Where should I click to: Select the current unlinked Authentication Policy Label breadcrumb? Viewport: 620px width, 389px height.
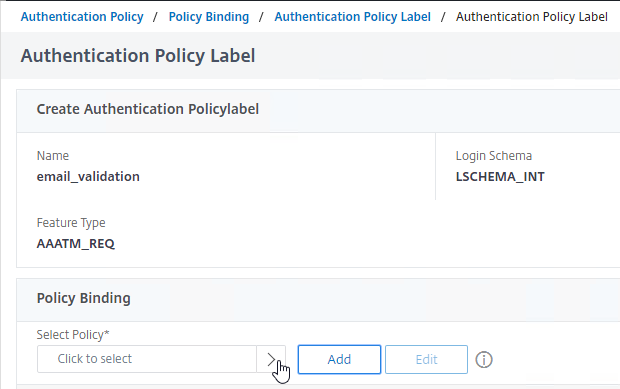tap(531, 17)
